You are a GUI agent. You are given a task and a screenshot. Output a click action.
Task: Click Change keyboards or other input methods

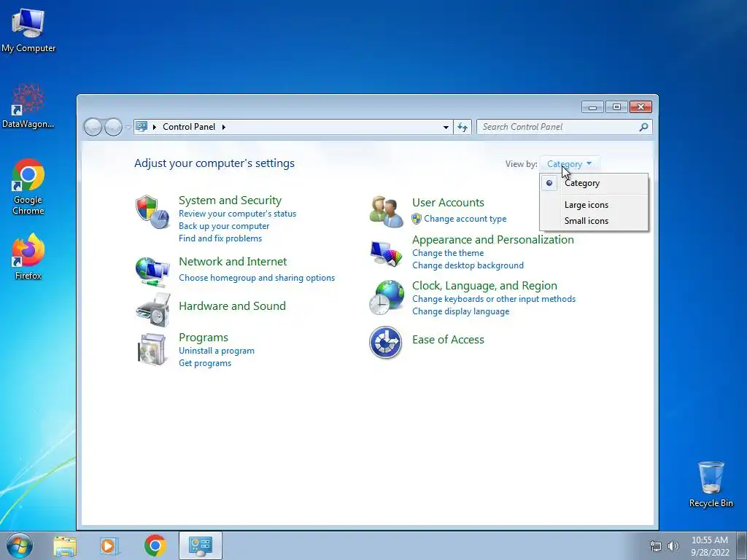[494, 299]
